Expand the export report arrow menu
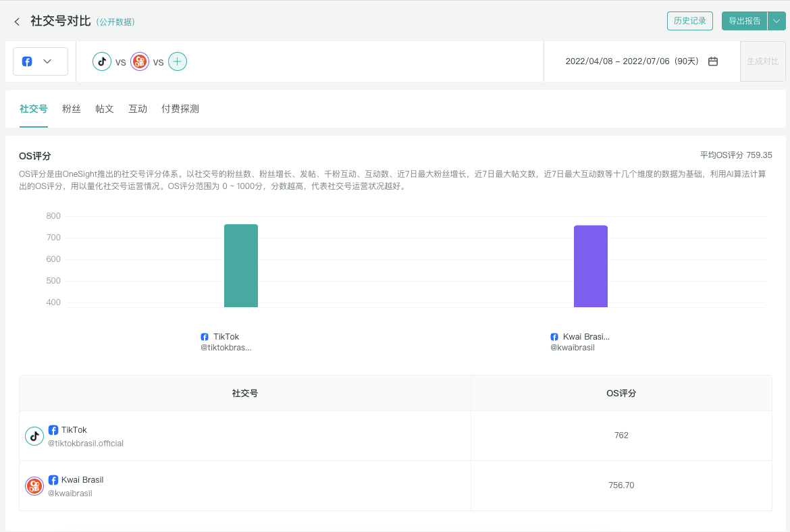 (776, 21)
